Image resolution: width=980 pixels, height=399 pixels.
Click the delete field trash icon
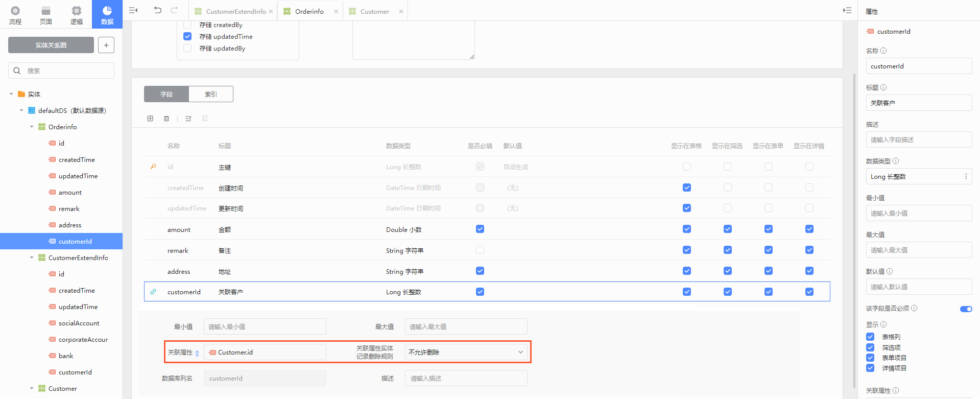pos(166,119)
